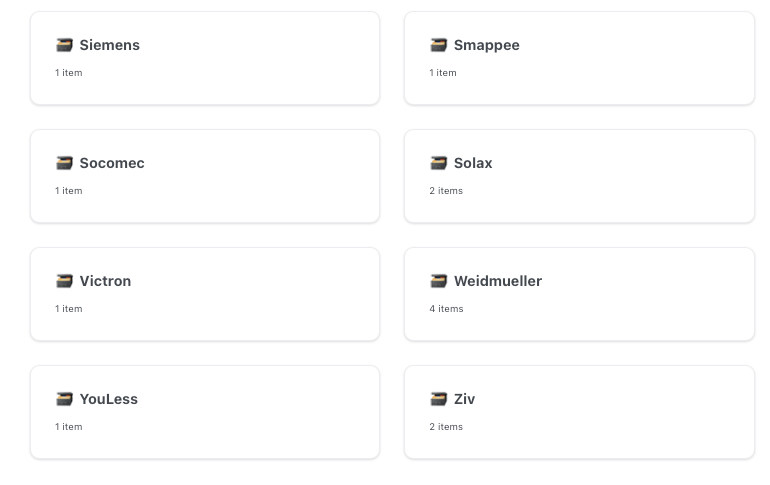770x485 pixels.
Task: Select the Victron category heading
Action: point(105,281)
